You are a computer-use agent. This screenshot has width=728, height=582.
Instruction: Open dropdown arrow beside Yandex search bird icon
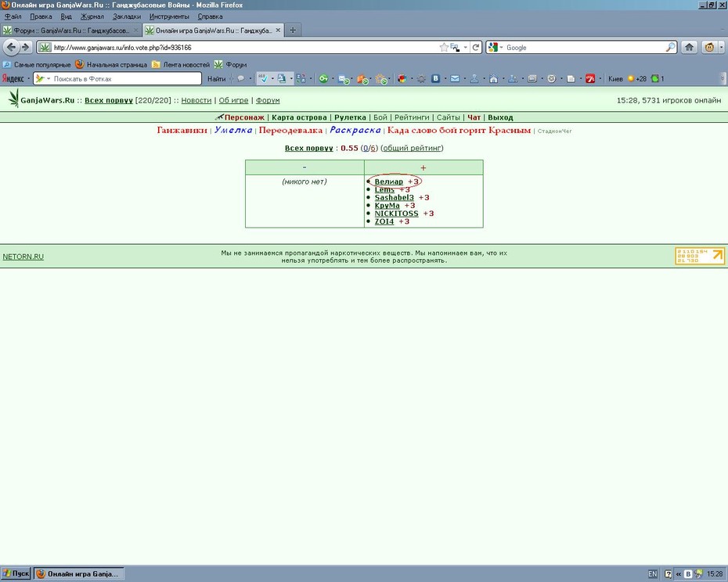(49, 79)
